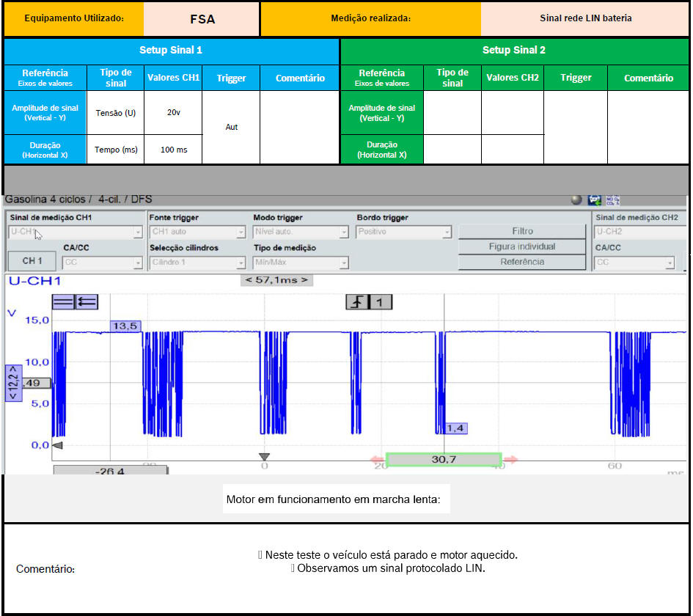
Task: Click the rising edge trigger icon
Action: pyautogui.click(x=356, y=301)
